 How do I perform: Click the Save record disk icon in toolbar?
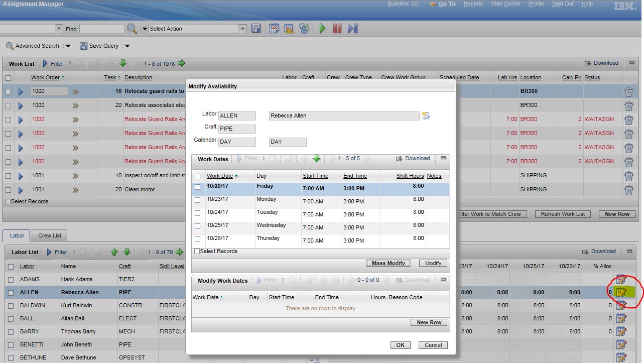(256, 29)
